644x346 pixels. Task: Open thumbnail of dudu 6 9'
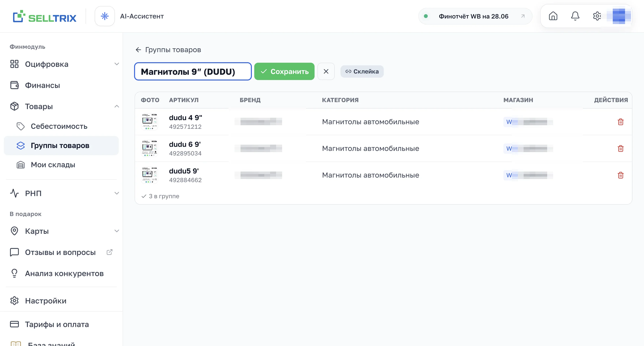[149, 148]
